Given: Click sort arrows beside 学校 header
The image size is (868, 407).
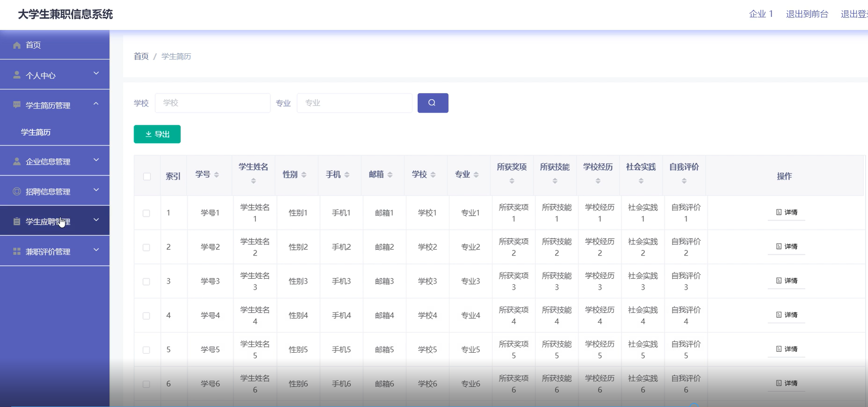Looking at the screenshot, I should point(433,174).
